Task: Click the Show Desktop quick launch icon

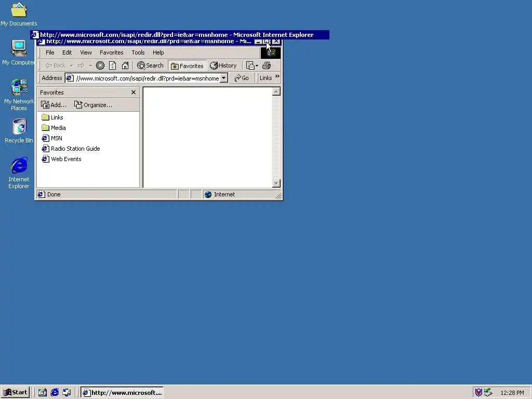Action: pos(42,393)
